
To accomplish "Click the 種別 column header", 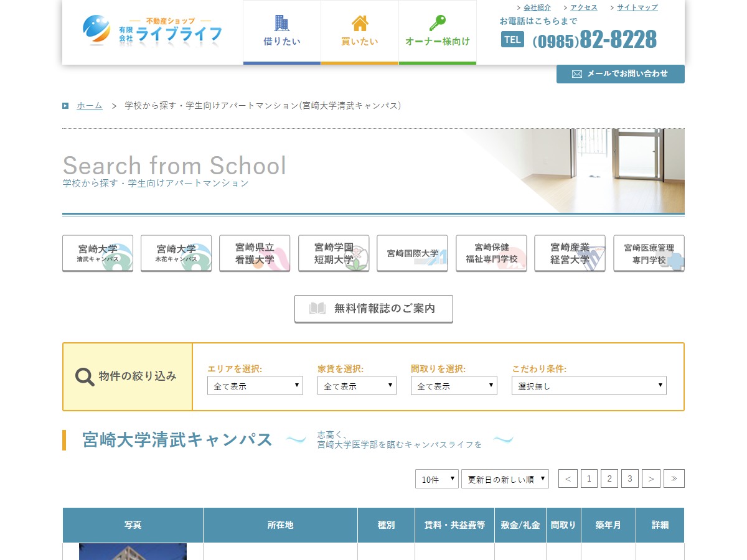I will 386,525.
